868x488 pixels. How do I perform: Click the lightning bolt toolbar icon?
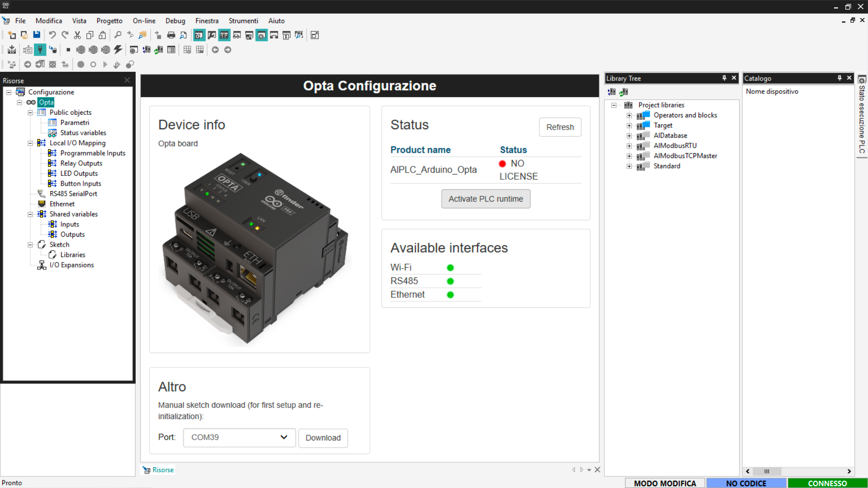[x=118, y=50]
